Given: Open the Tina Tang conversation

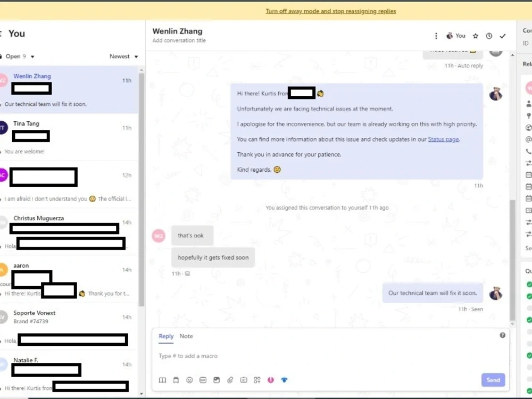Looking at the screenshot, I should (x=69, y=137).
